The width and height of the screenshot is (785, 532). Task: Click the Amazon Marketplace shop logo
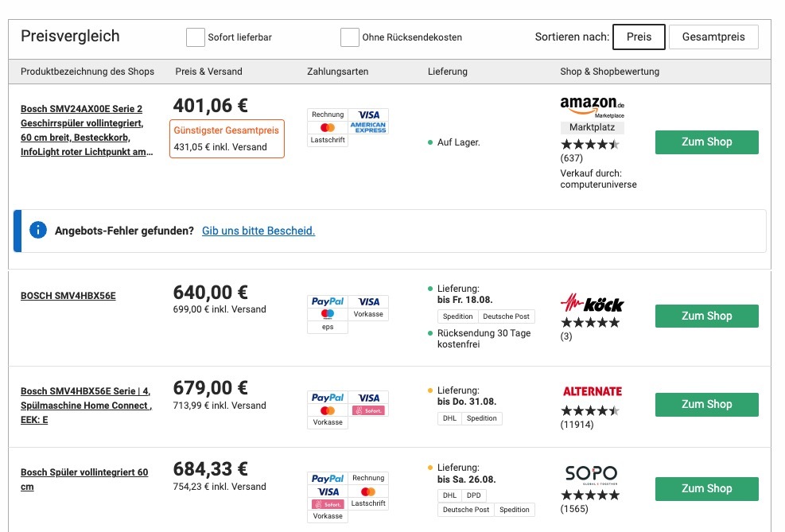tap(592, 106)
